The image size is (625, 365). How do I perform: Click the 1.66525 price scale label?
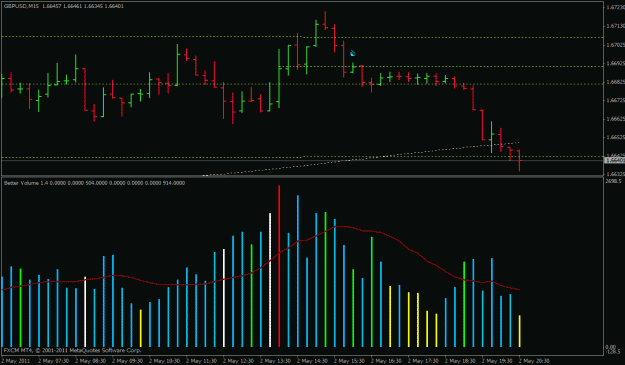point(615,137)
